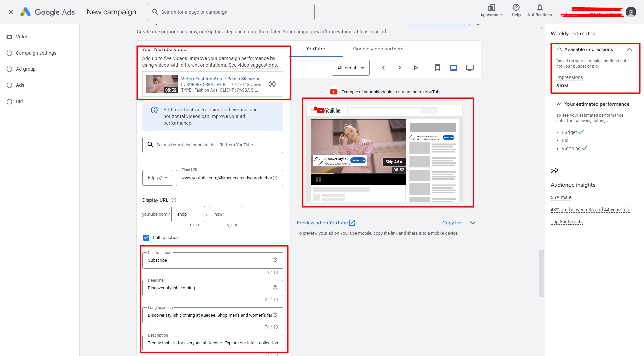The width and height of the screenshot is (644, 356).
Task: Click the vertical page scrollbar
Action: click(x=541, y=274)
